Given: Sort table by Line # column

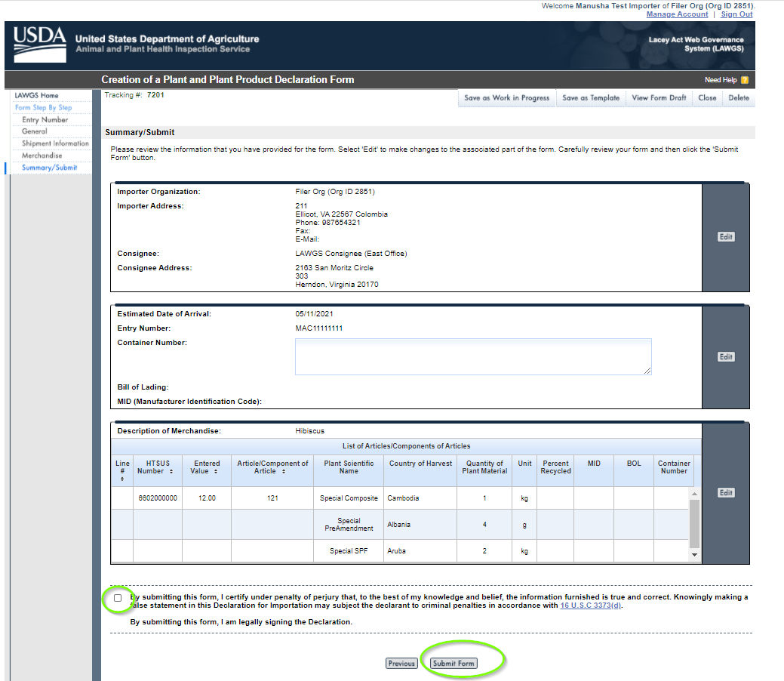Looking at the screenshot, I should 122,470.
